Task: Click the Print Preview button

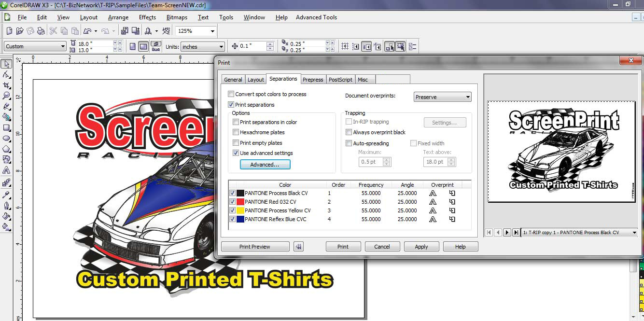Action: click(255, 247)
